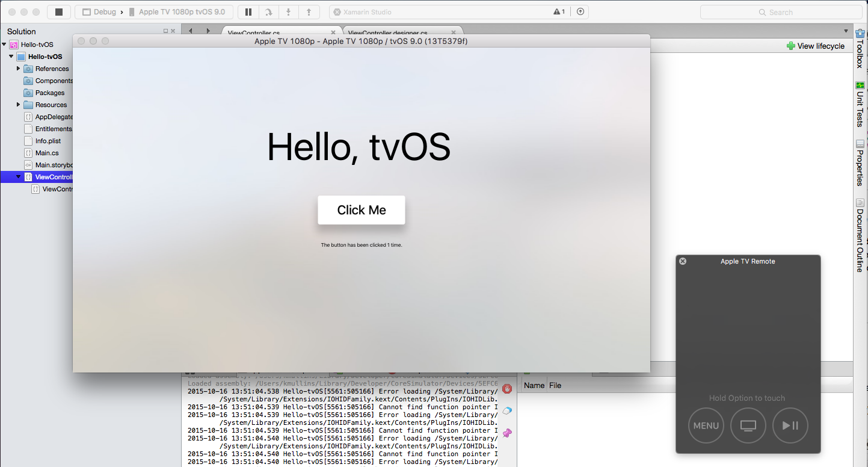
Task: Stop application output with the red hand icon
Action: click(x=507, y=389)
